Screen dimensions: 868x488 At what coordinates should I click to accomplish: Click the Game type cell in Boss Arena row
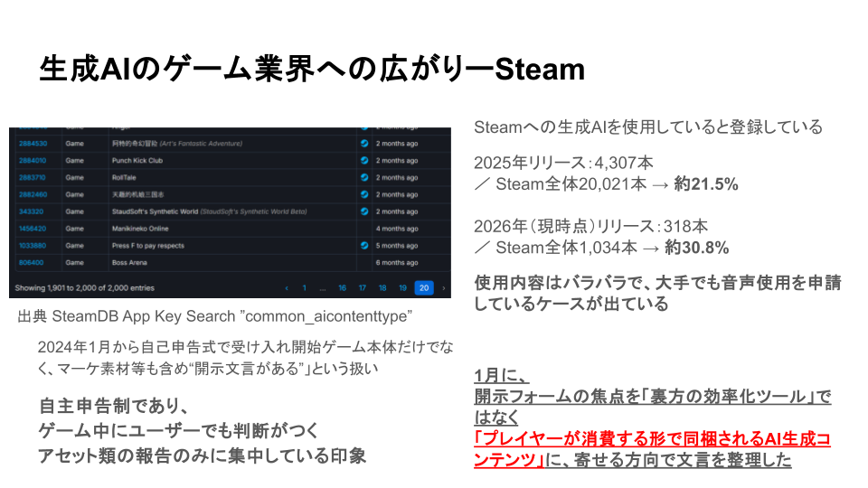pyautogui.click(x=74, y=263)
